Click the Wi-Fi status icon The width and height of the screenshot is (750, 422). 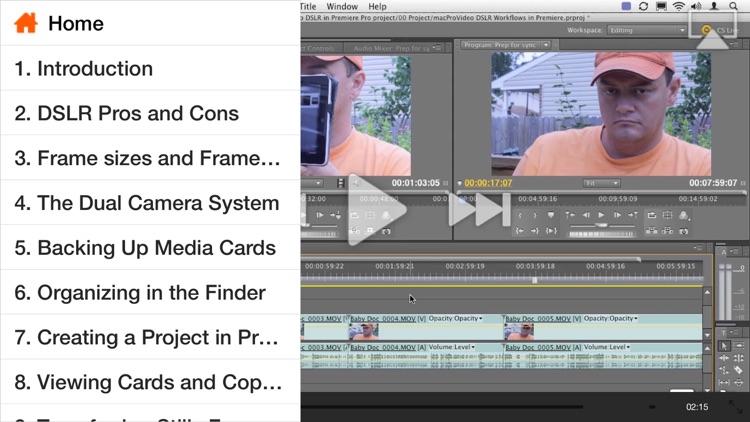pos(678,6)
